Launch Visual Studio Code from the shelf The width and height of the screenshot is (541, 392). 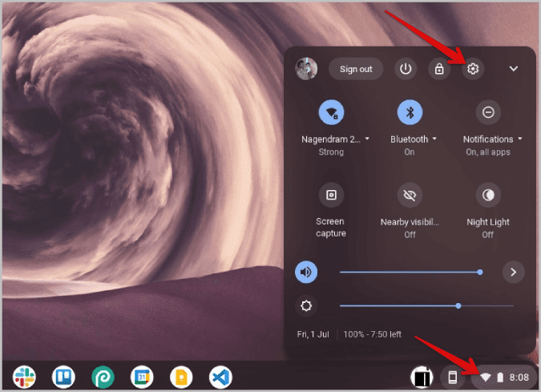(x=220, y=377)
